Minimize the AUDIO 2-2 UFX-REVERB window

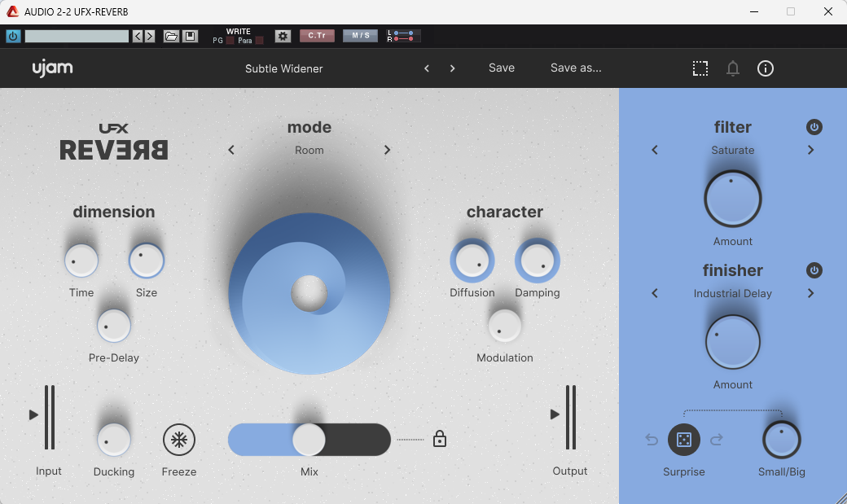754,11
